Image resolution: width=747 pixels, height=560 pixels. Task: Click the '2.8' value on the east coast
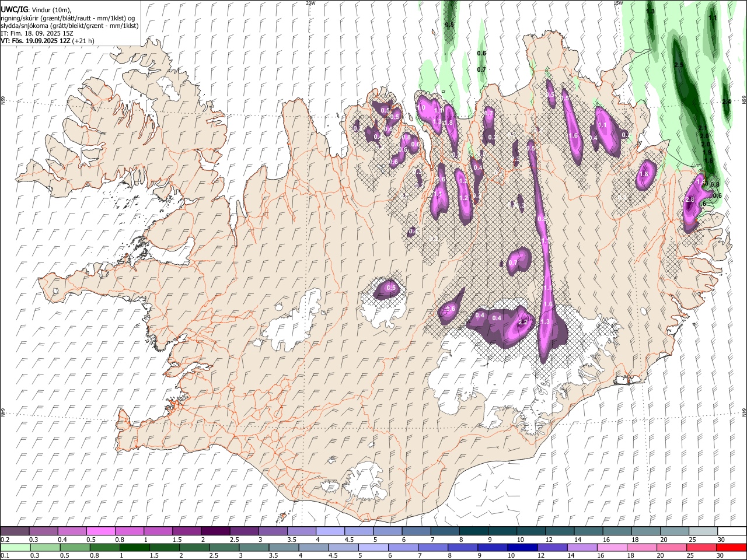coord(689,200)
